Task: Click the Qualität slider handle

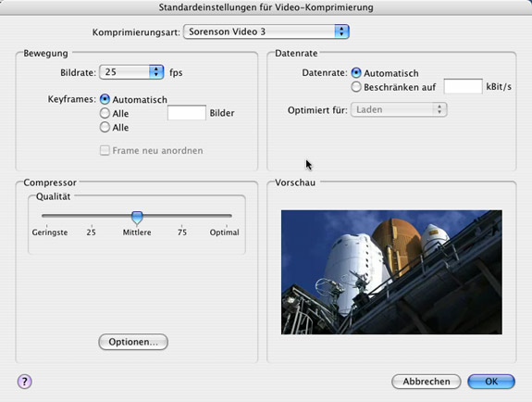Action: [x=137, y=218]
